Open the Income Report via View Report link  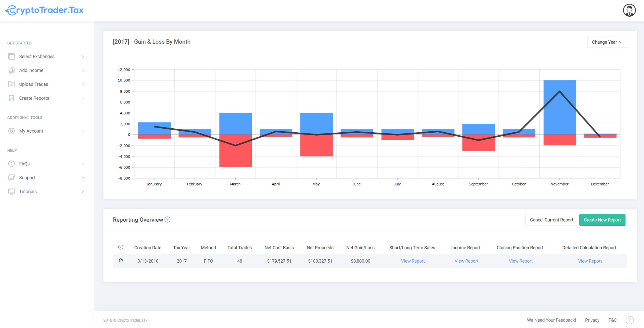point(466,261)
